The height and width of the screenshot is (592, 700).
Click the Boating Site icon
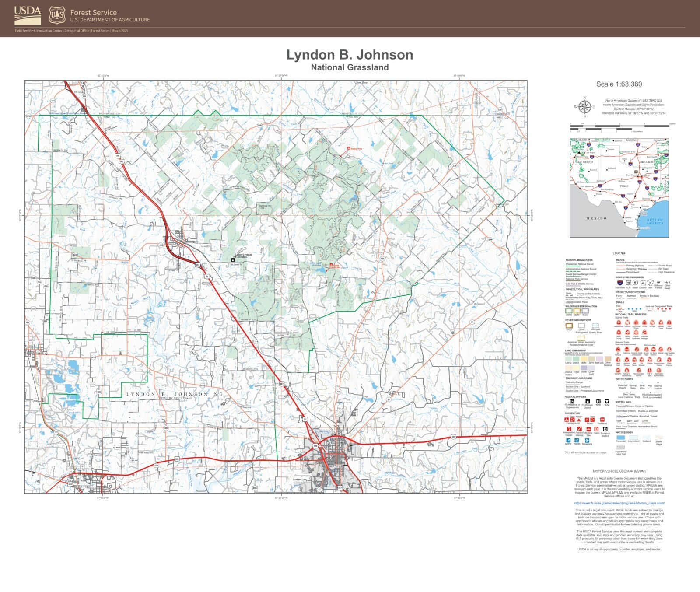point(589,429)
